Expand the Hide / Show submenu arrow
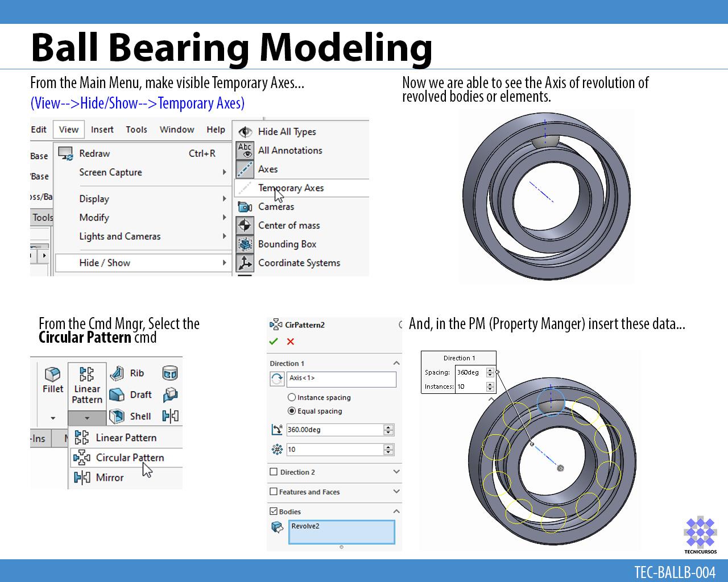Viewport: 728px width, 582px height. tap(224, 263)
